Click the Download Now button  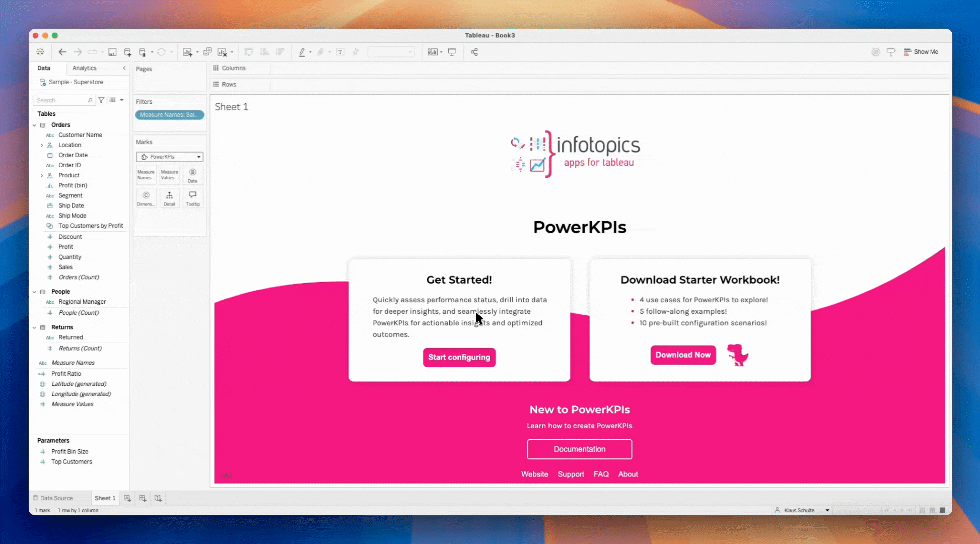(682, 355)
